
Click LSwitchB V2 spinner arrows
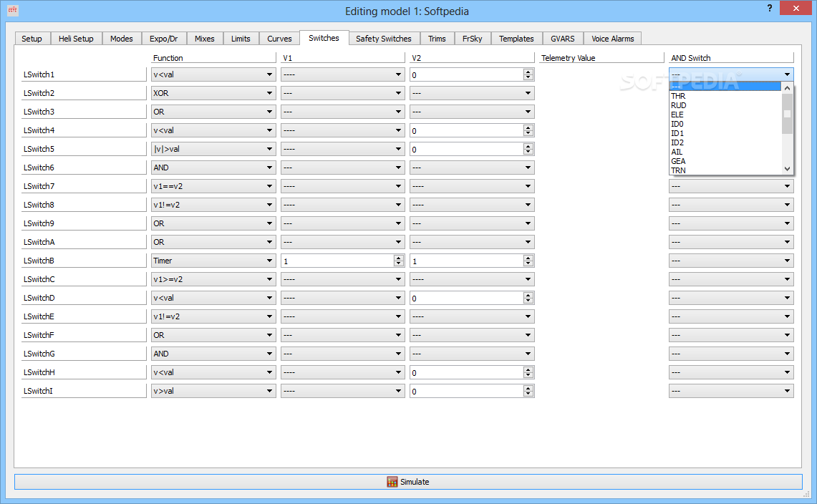point(528,261)
